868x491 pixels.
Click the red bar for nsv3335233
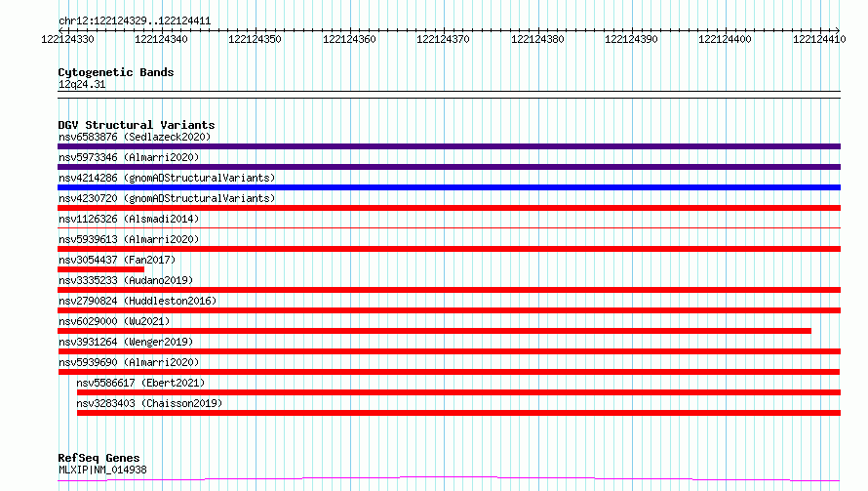(x=449, y=290)
